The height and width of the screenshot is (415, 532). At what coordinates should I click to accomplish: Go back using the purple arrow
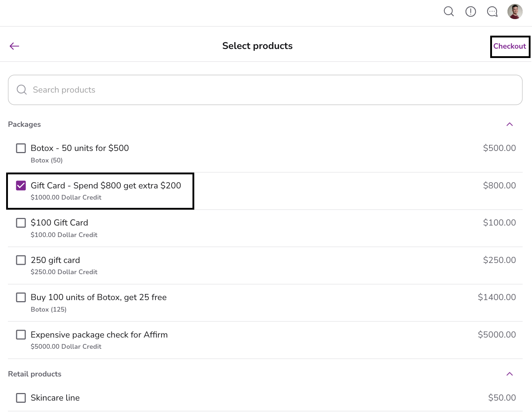[x=14, y=46]
